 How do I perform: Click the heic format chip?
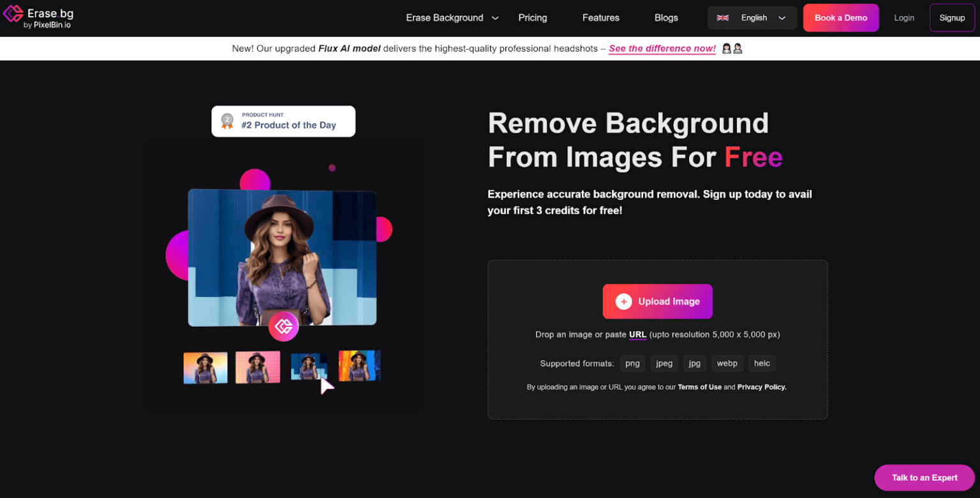click(x=762, y=363)
